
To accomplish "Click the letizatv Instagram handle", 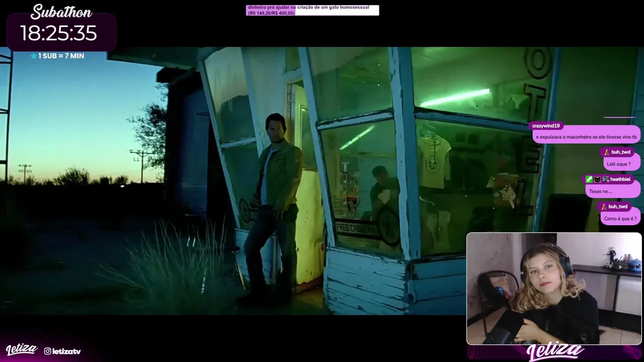I will tap(66, 351).
